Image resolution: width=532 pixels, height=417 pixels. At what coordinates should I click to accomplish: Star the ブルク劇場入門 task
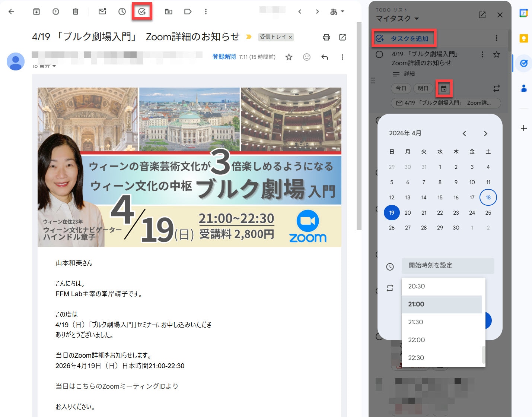pyautogui.click(x=496, y=54)
